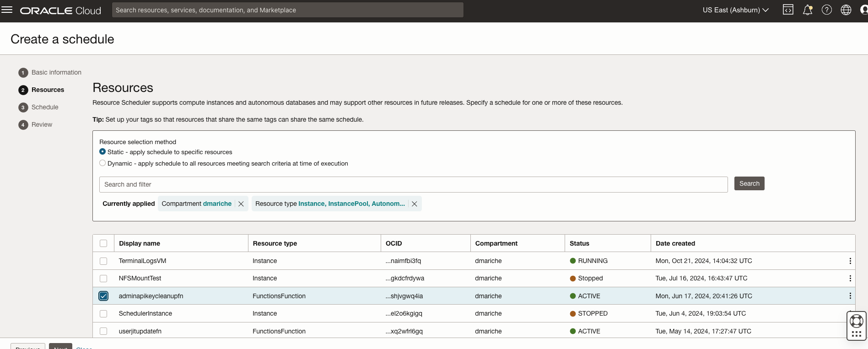Open the notifications bell
Image resolution: width=868 pixels, height=349 pixels.
pos(808,10)
